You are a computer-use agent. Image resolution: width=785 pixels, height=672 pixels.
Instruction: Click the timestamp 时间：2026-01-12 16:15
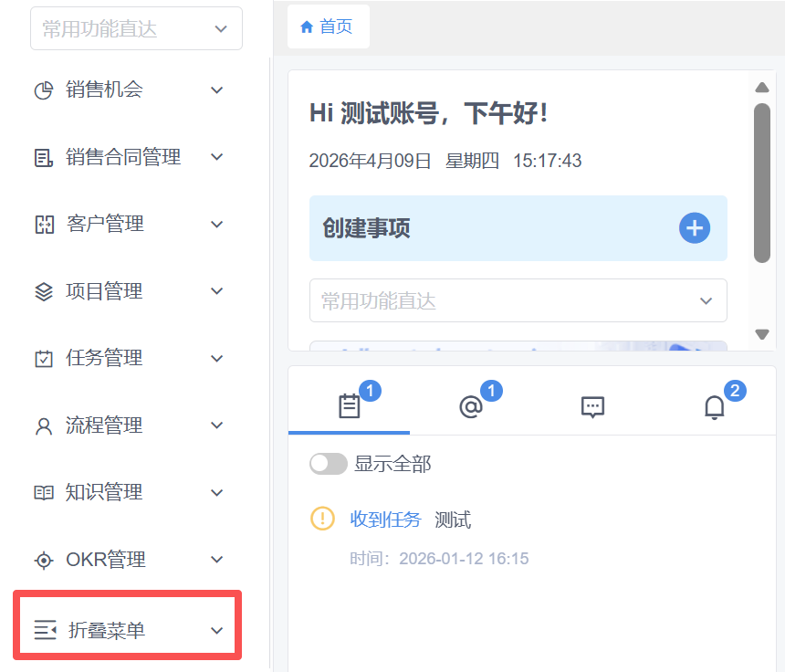pyautogui.click(x=439, y=559)
